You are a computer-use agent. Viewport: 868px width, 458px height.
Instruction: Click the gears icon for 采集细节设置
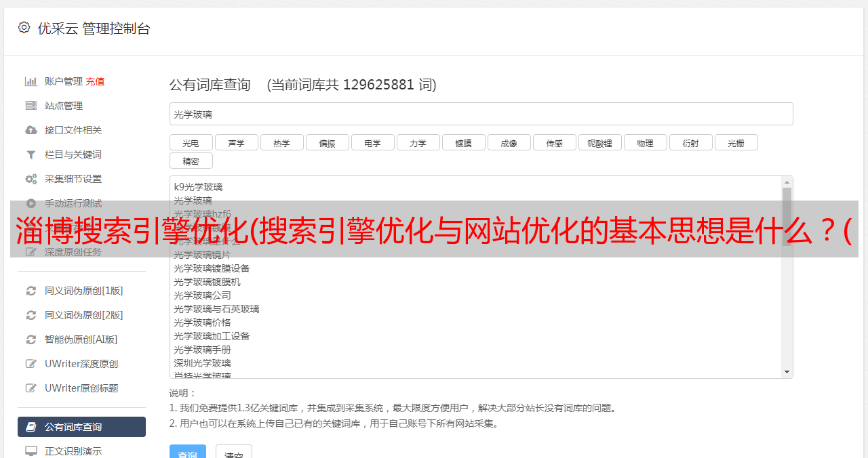click(x=31, y=179)
